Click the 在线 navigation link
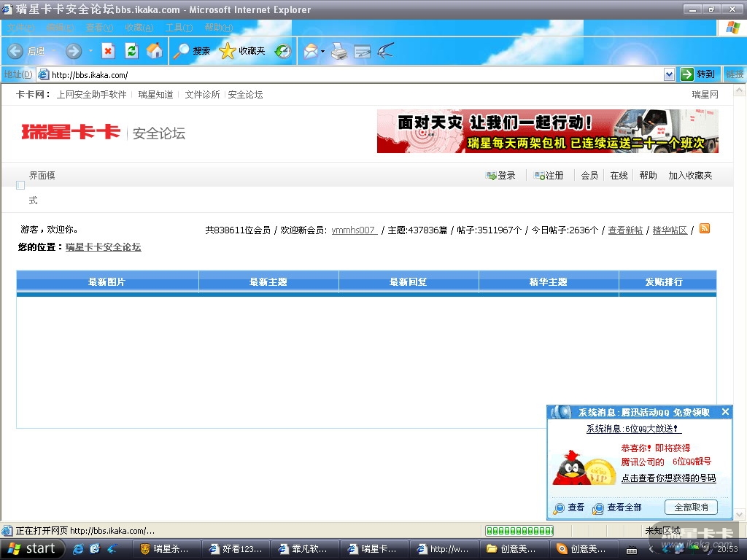Viewport: 747px width, 560px height. pos(619,176)
